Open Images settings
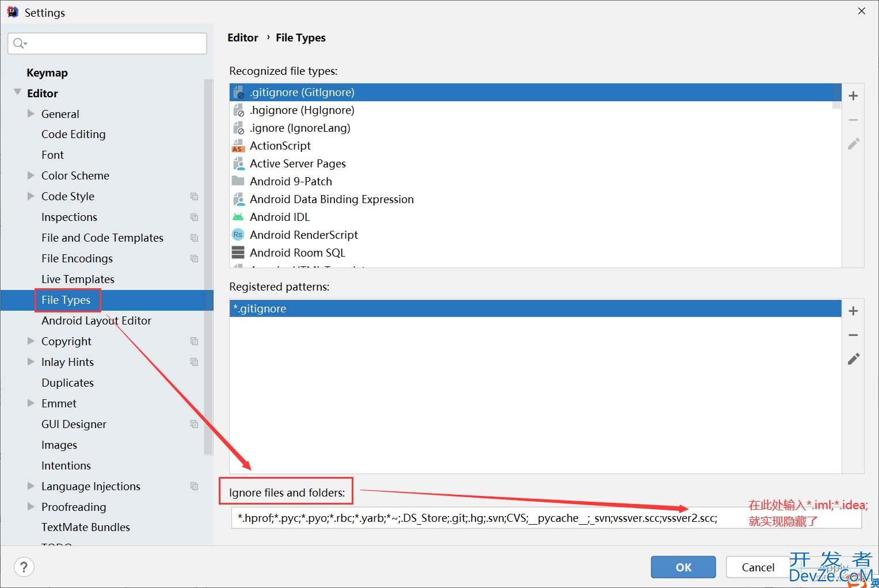Viewport: 879px width, 588px height. 59,445
